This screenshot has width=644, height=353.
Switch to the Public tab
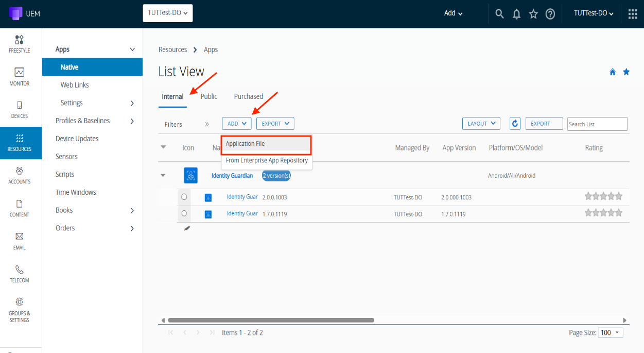pyautogui.click(x=208, y=96)
